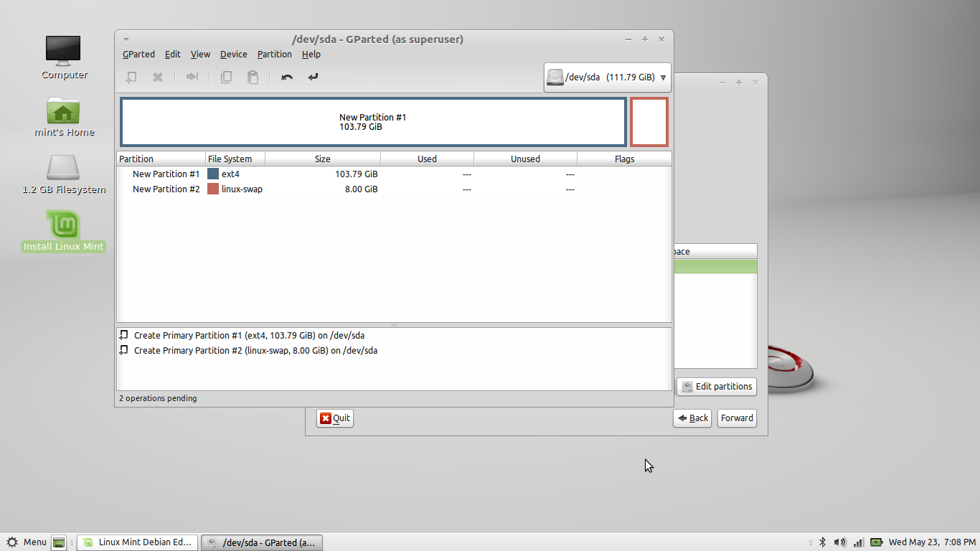Select New Partition #1 block in disk map

(x=373, y=122)
